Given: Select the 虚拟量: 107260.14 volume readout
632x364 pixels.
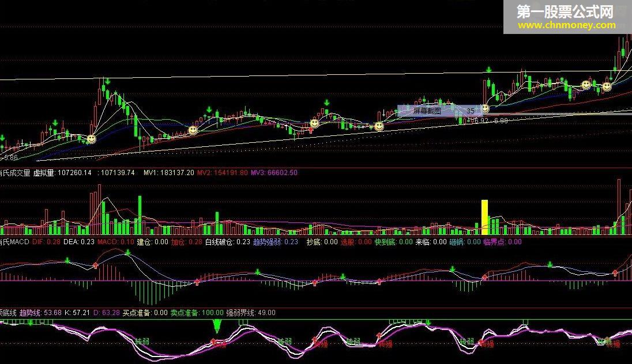Looking at the screenshot, I should point(62,173).
